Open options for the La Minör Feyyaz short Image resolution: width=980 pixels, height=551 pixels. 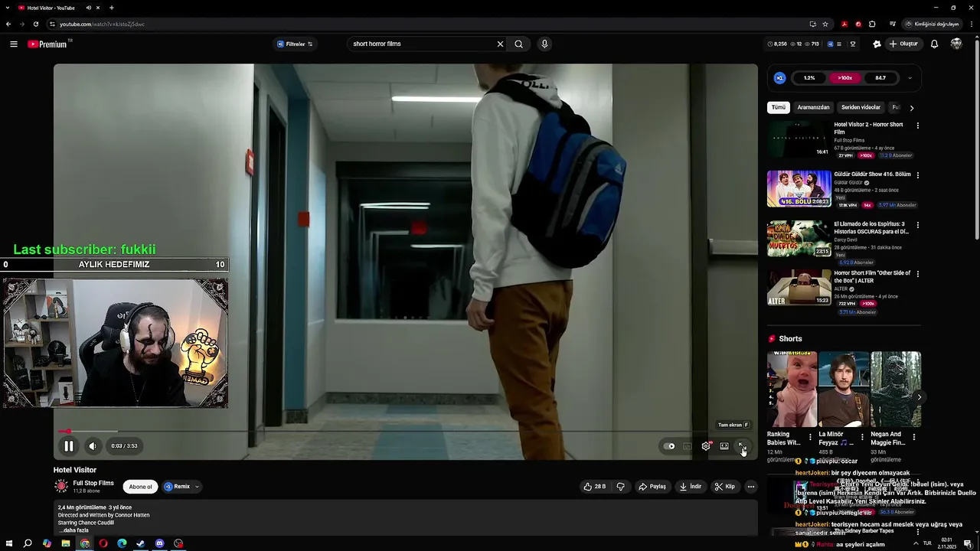click(x=862, y=437)
